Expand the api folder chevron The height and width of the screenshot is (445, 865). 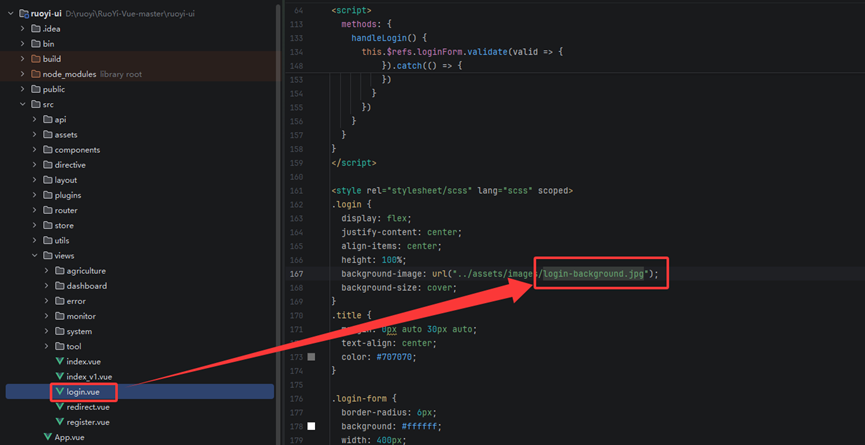click(35, 120)
